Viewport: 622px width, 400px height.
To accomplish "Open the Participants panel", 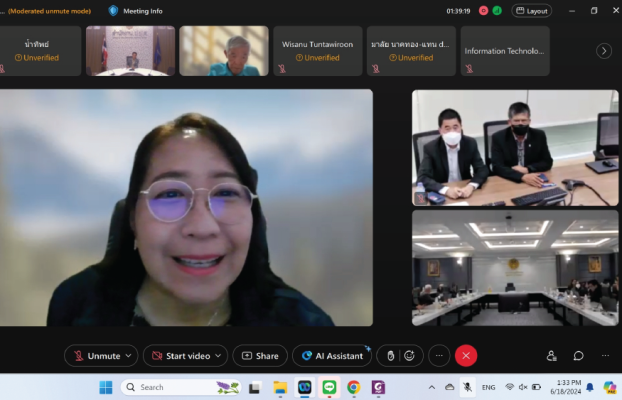I will 551,356.
